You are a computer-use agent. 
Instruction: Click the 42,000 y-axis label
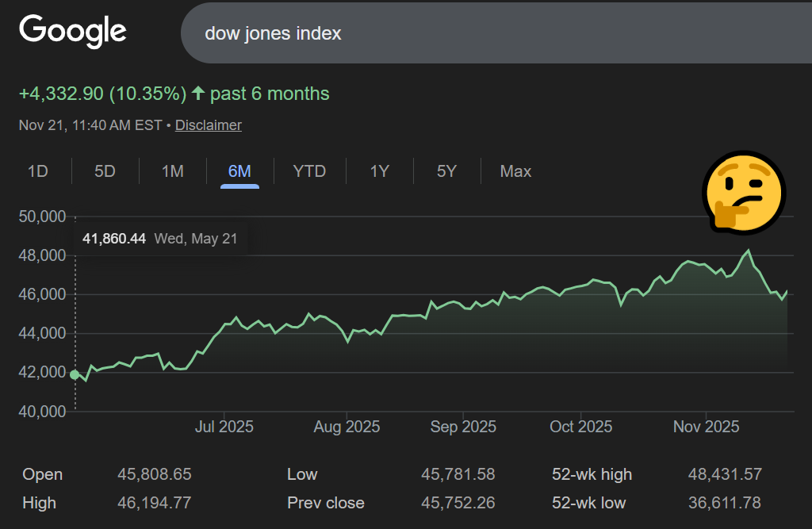pos(43,372)
